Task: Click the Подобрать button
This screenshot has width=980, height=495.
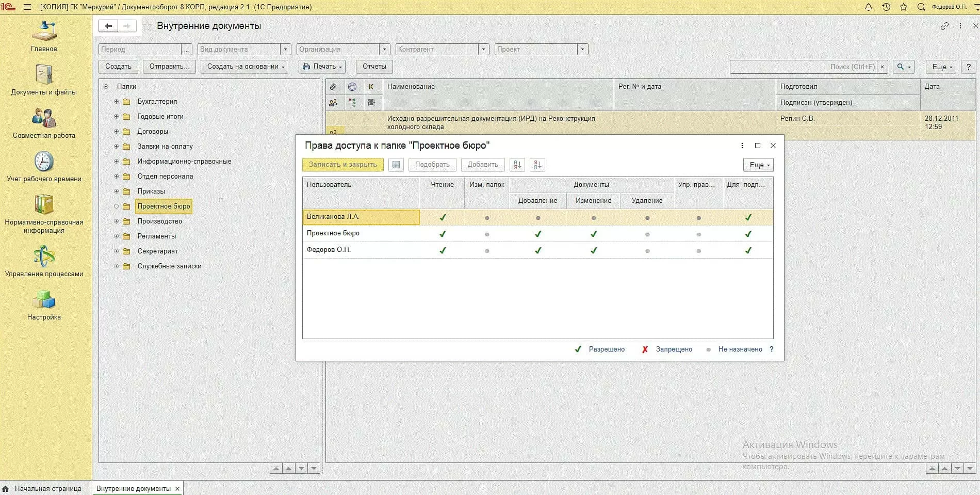Action: (x=432, y=165)
